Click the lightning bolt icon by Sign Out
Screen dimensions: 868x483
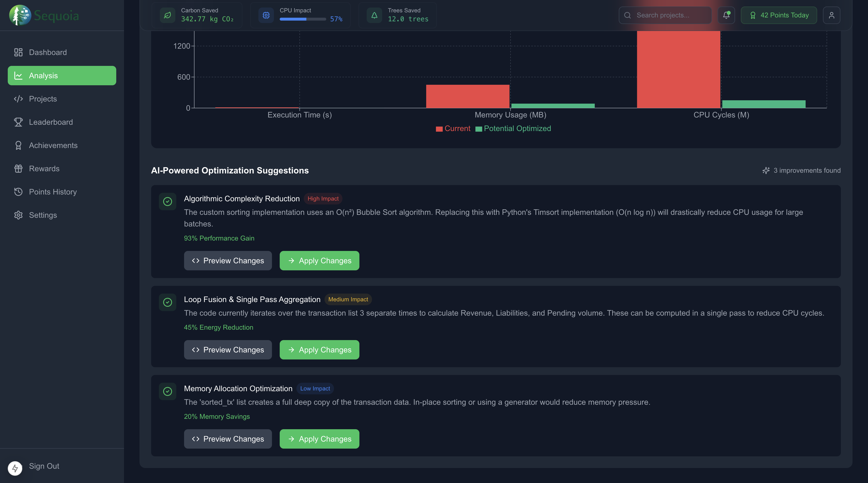point(15,468)
